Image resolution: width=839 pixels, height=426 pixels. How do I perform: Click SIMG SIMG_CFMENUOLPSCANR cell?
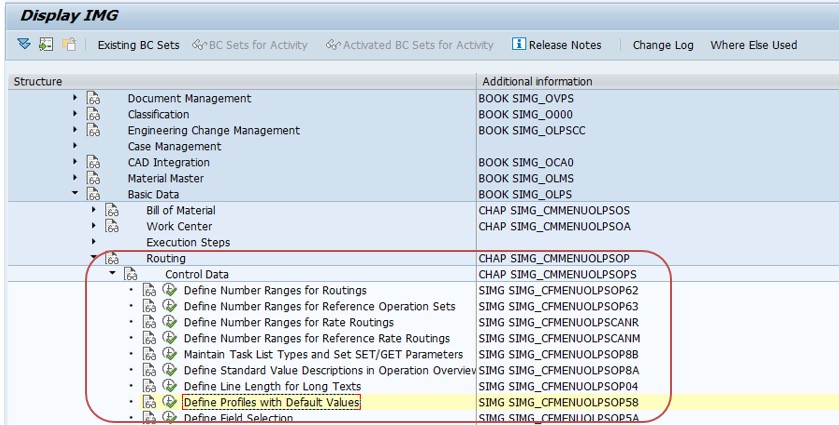click(x=559, y=322)
